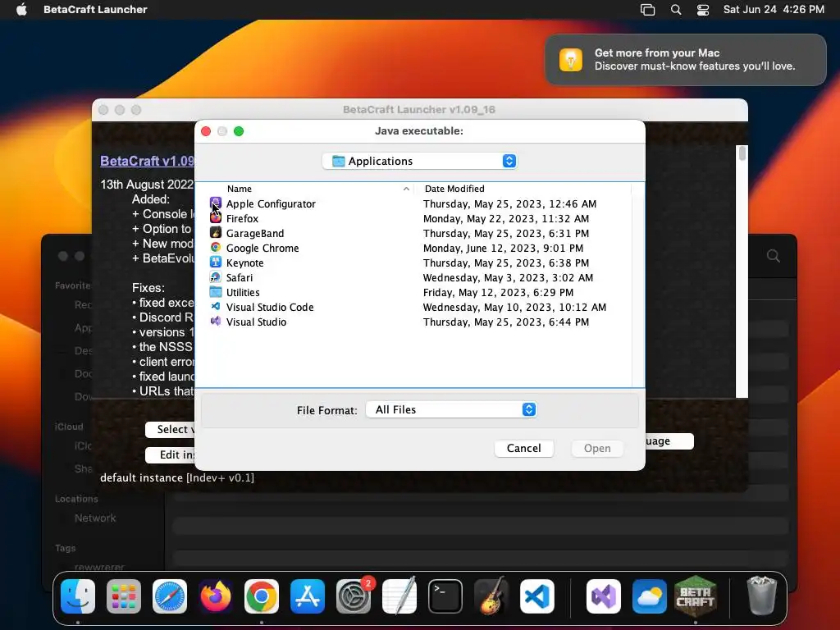Open Visual Studio from the Dock
The height and width of the screenshot is (630, 840).
(604, 596)
